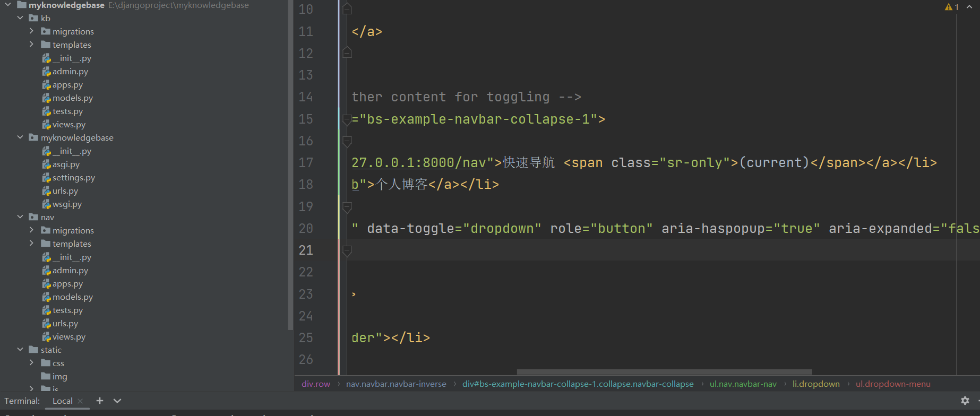Open terminal settings gear

(965, 401)
